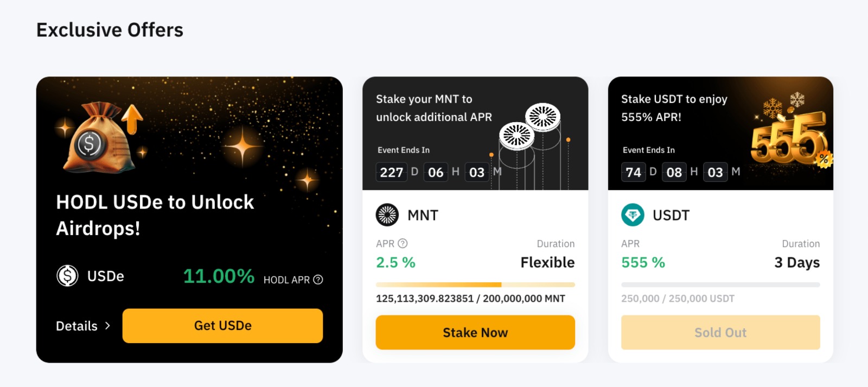Open the Details link

coord(77,326)
